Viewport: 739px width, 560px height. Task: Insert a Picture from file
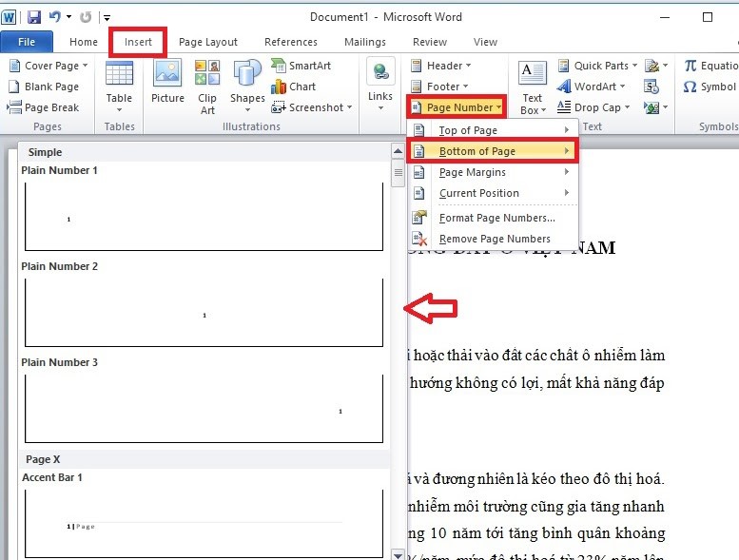click(x=167, y=81)
